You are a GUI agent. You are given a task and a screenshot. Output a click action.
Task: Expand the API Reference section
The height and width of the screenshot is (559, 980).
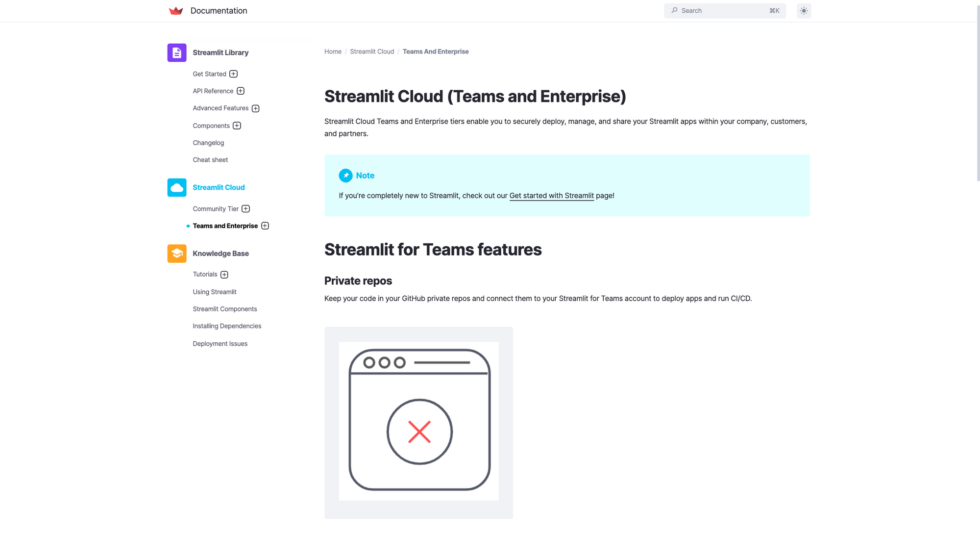pos(241,91)
